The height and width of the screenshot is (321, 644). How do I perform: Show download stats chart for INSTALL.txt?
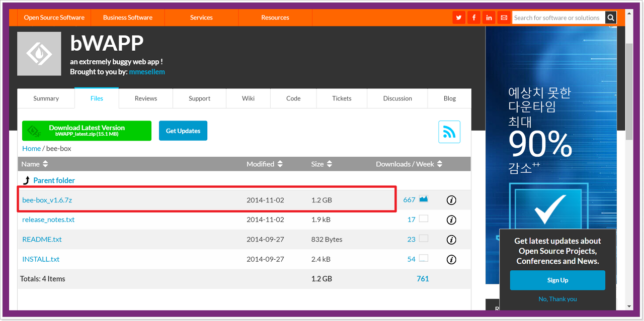(424, 258)
